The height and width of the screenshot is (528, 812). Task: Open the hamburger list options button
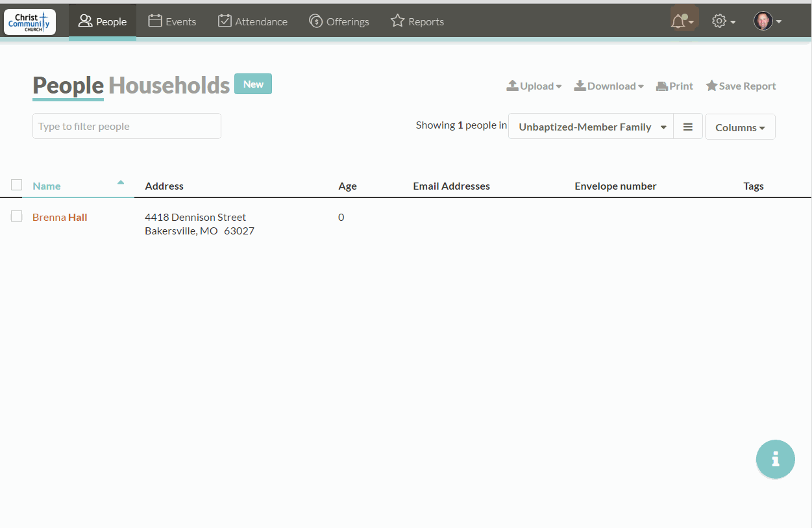click(x=688, y=127)
